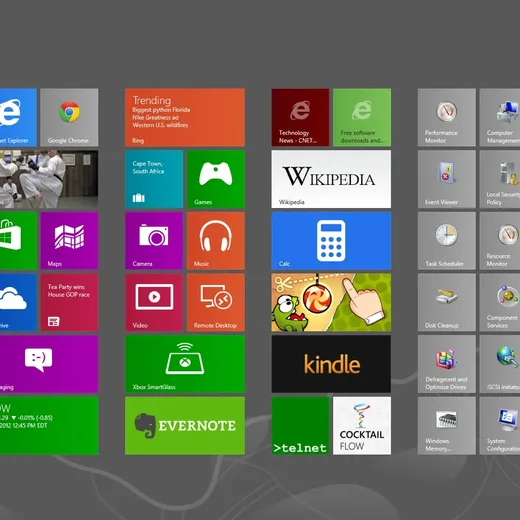Open Task Scheduler tile
This screenshot has width=520, height=520.
click(447, 241)
